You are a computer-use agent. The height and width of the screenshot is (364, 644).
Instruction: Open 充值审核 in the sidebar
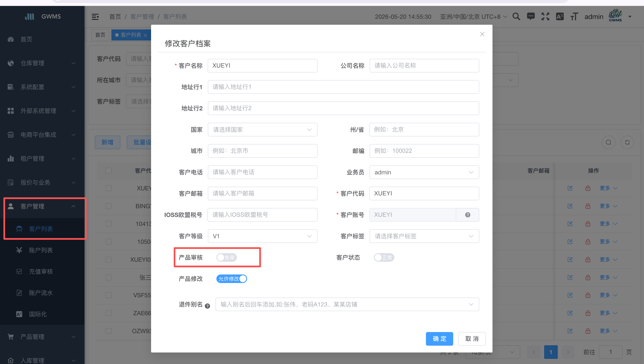pos(42,272)
